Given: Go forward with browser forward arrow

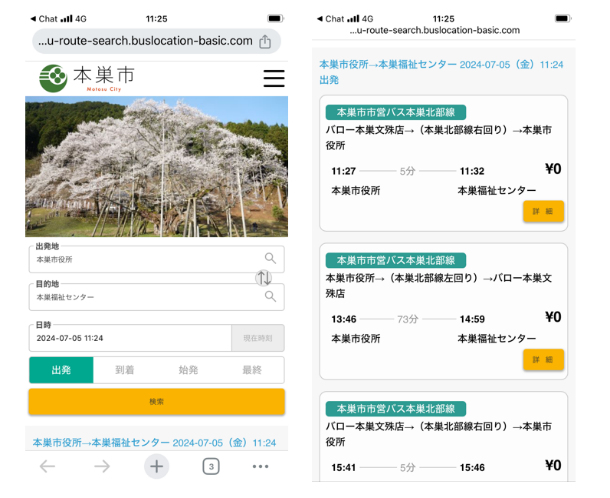Looking at the screenshot, I should [102, 466].
